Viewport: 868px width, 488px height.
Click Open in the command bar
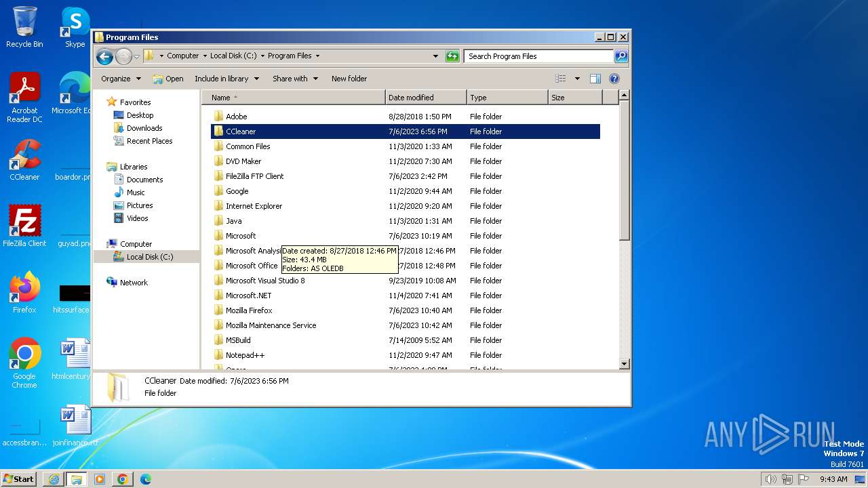168,79
